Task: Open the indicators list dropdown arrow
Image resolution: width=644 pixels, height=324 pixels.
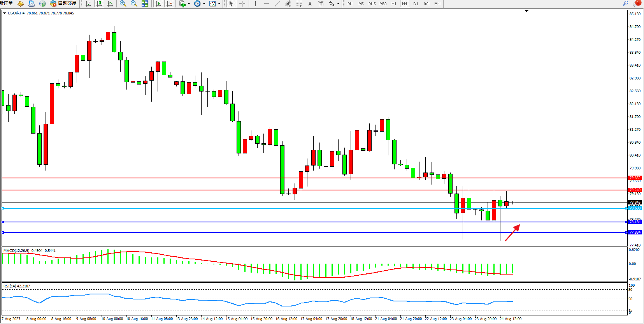Action: click(189, 4)
